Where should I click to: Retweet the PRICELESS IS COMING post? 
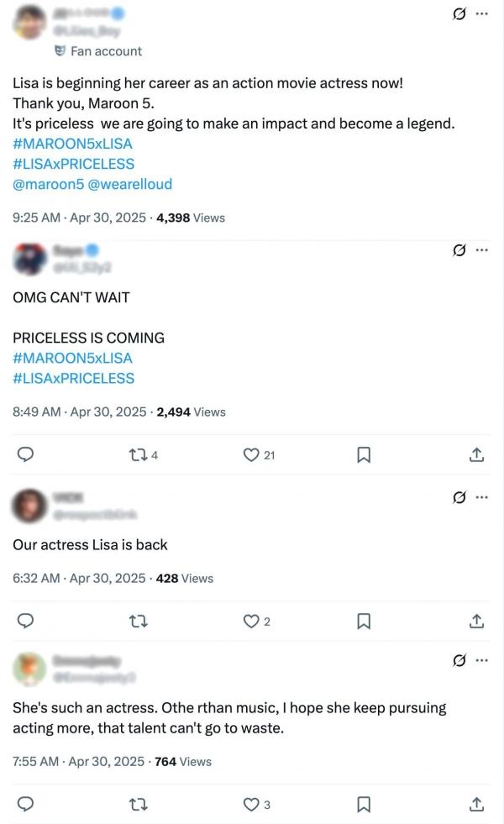[x=136, y=454]
